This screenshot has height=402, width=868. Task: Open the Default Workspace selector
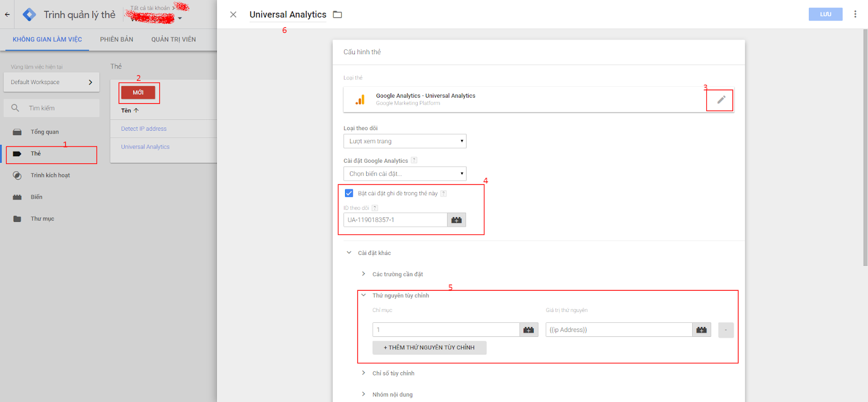[x=52, y=82]
